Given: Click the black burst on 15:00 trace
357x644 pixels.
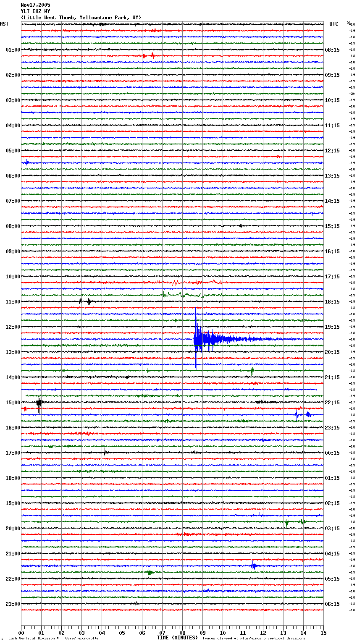Looking at the screenshot, I should pyautogui.click(x=39, y=403).
